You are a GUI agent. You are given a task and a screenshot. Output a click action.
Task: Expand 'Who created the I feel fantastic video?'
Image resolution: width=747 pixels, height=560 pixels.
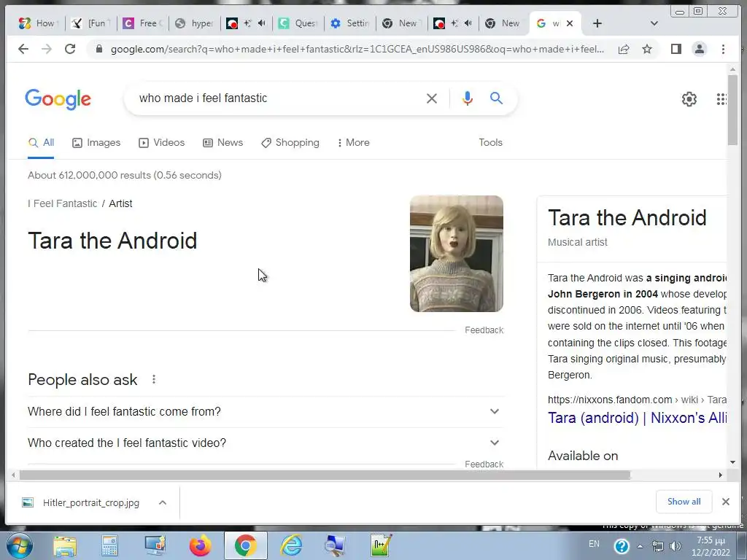pos(266,443)
